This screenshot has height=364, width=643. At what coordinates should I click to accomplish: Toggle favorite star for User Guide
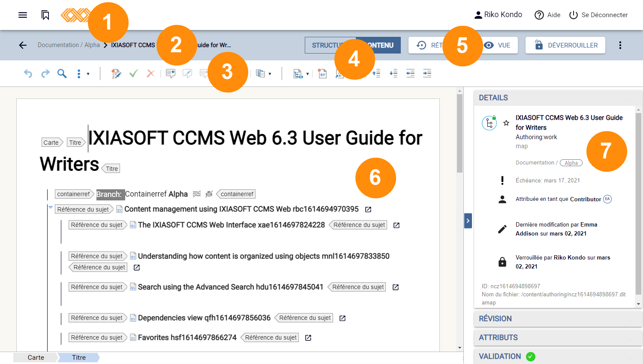pos(506,123)
